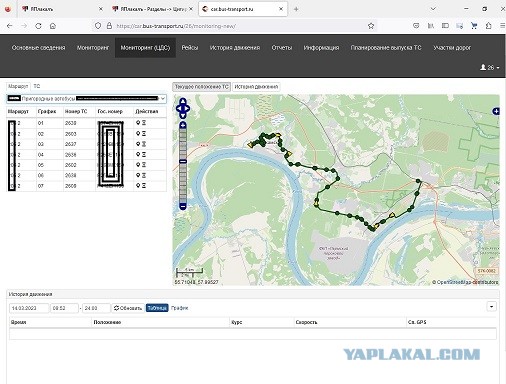Click the end time 24:00 field
This screenshot has width=506, height=384.
(x=96, y=308)
